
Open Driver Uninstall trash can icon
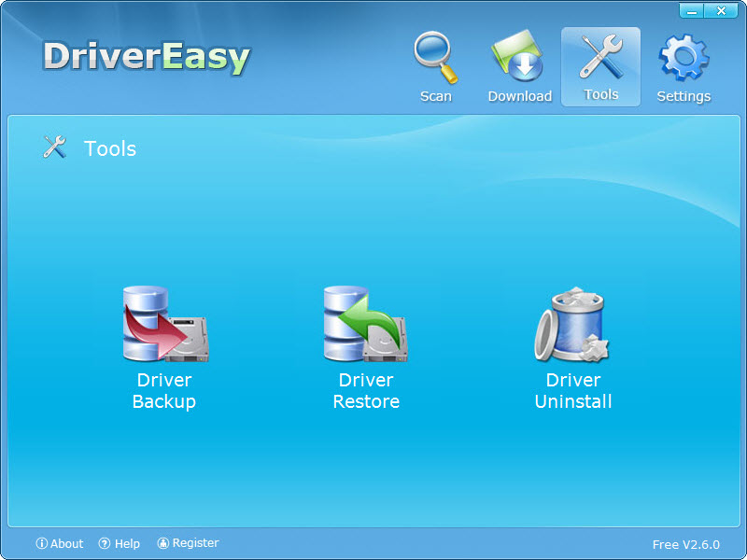tap(571, 325)
